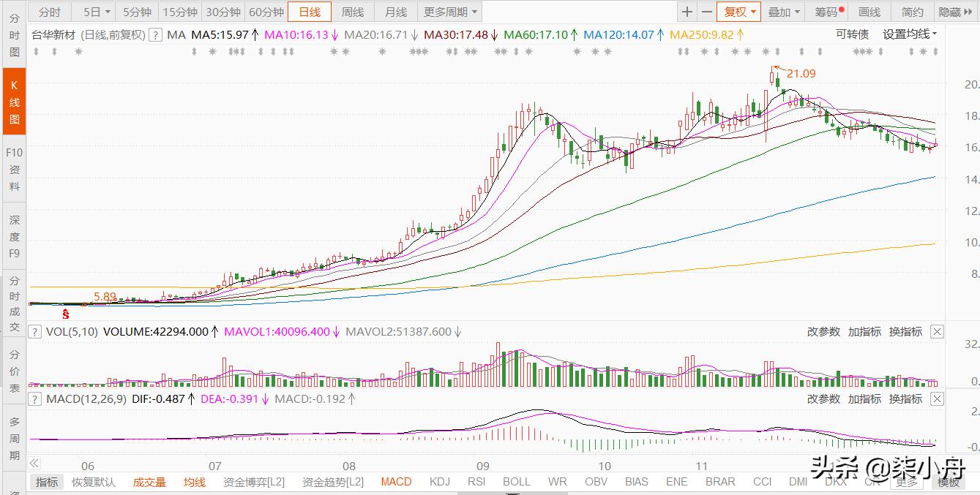Viewport: 980px width, 495px height.
Task: Open 分时图 in left sidebar
Action: [15, 35]
